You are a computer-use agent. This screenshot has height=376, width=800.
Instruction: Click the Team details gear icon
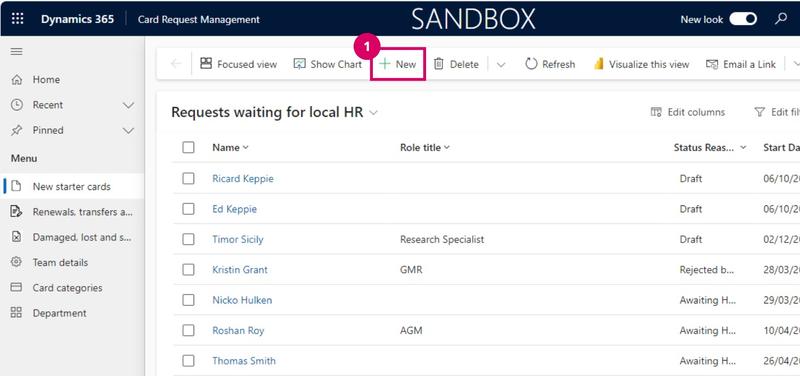[x=16, y=262]
